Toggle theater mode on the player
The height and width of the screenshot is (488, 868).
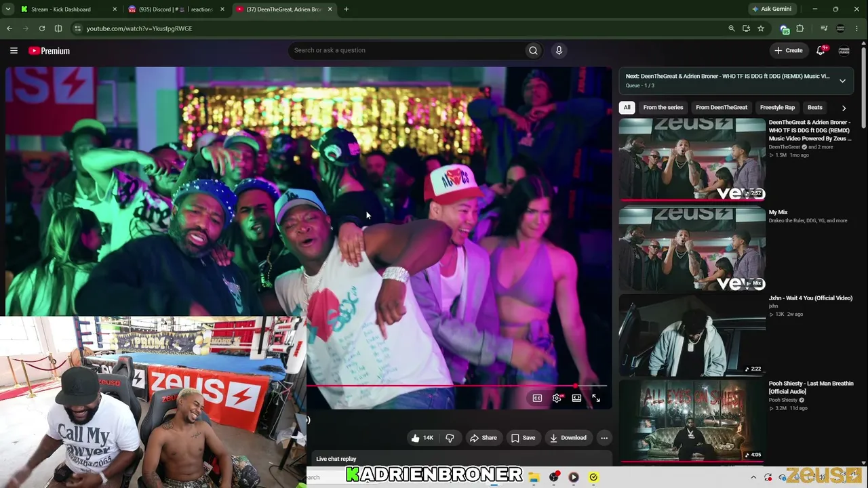(x=576, y=398)
